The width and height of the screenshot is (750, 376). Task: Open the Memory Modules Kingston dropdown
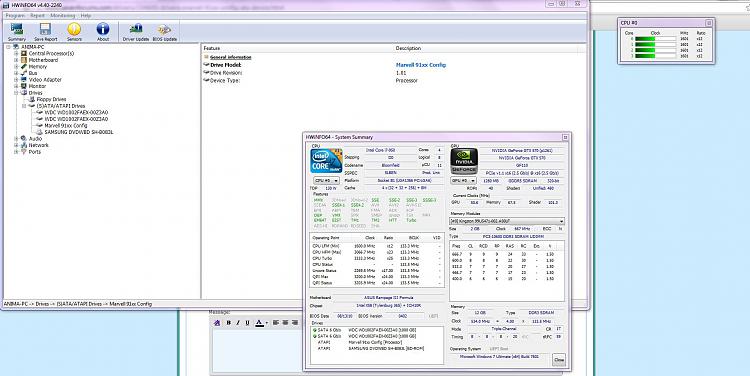pos(507,221)
